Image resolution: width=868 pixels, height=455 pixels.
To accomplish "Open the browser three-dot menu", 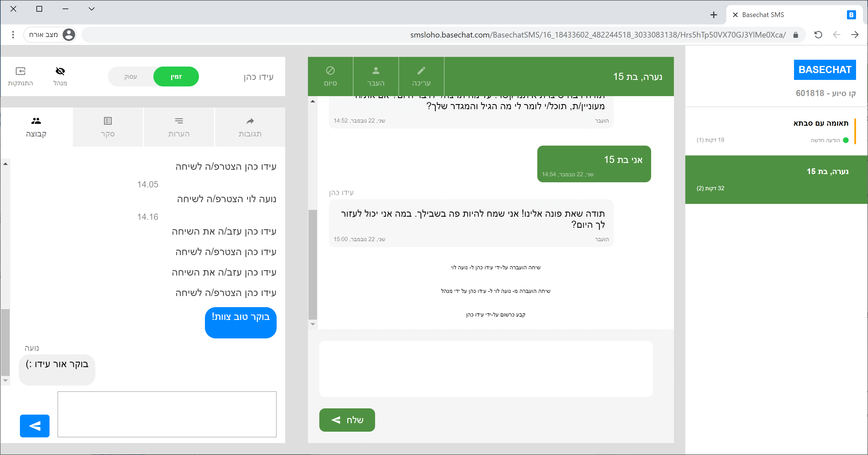I will [x=13, y=35].
